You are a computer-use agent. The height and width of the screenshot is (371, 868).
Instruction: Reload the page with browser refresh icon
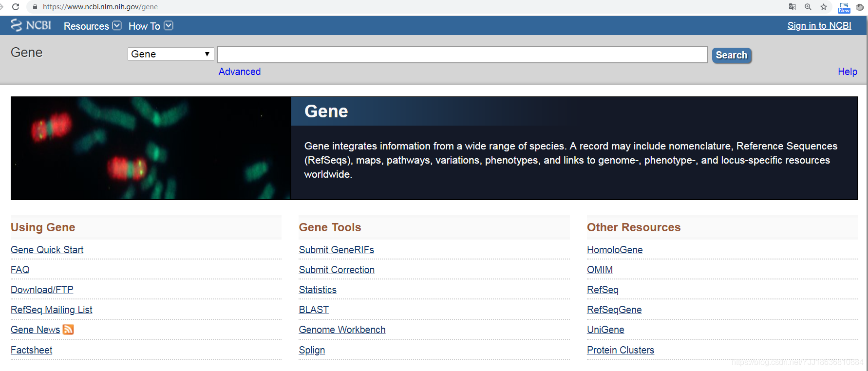click(x=16, y=7)
